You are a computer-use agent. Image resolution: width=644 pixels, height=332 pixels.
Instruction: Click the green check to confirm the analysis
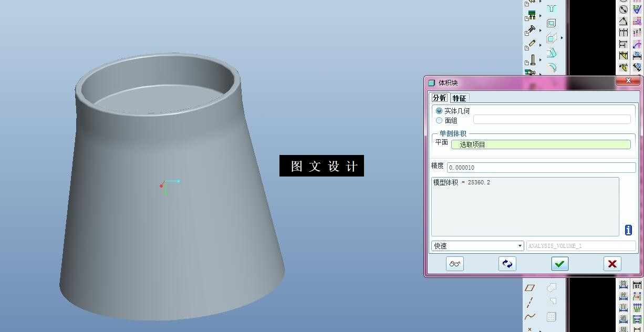coord(559,264)
